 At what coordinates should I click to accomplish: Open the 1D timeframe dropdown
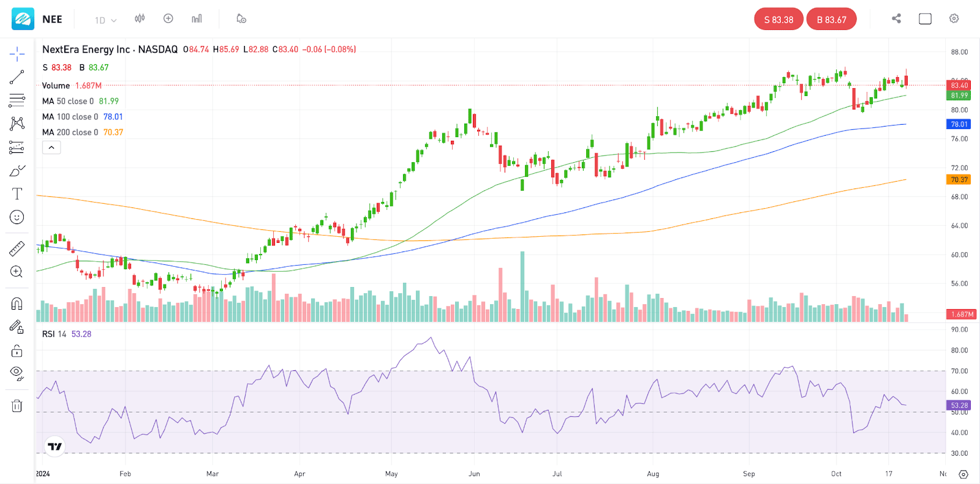pyautogui.click(x=105, y=20)
